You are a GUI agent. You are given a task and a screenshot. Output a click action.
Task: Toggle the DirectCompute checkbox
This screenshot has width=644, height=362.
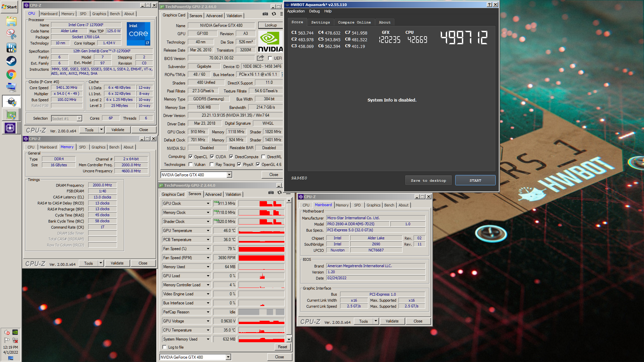(231, 157)
